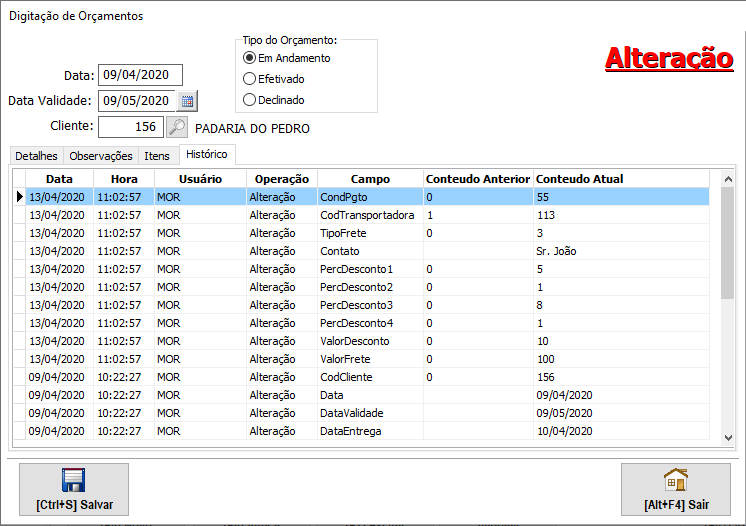The image size is (746, 526).
Task: Click the magnifier icon to search Cliente
Action: pyautogui.click(x=176, y=127)
